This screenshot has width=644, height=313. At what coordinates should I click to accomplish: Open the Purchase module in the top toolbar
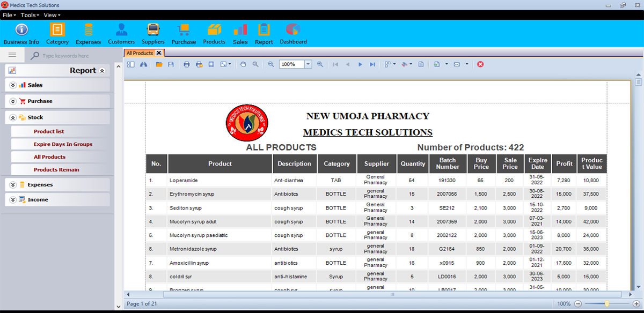click(x=184, y=34)
